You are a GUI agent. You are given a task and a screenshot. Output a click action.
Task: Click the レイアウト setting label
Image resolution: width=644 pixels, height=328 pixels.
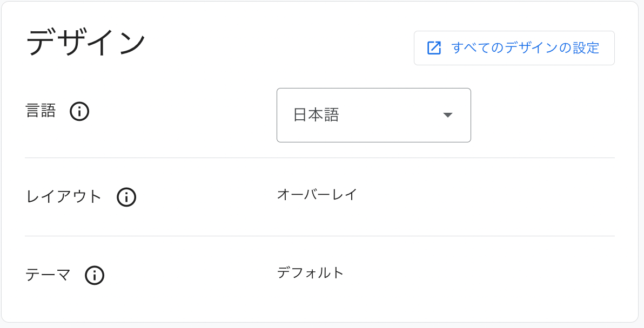pos(64,197)
